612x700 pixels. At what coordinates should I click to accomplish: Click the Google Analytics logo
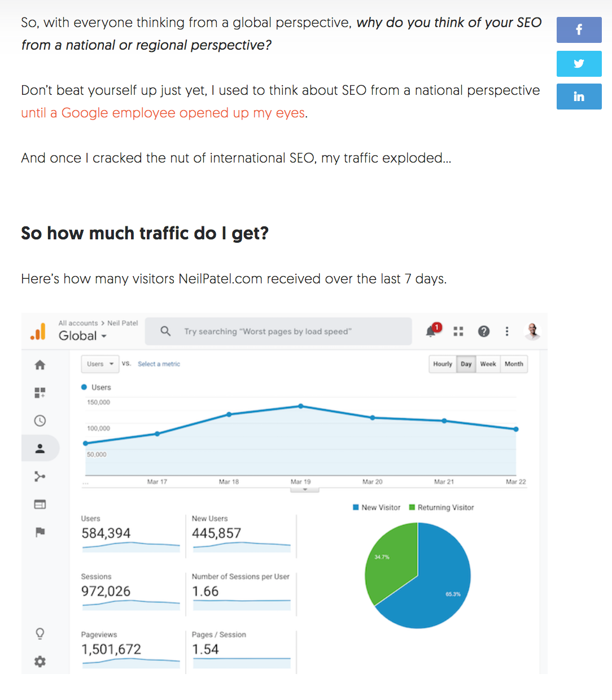coord(38,331)
